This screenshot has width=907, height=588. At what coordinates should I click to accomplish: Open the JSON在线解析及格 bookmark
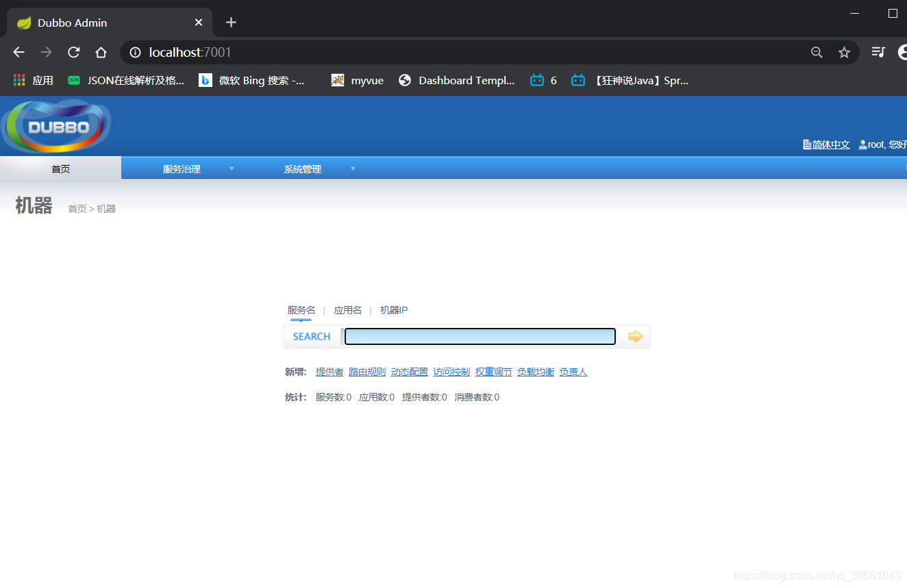126,80
